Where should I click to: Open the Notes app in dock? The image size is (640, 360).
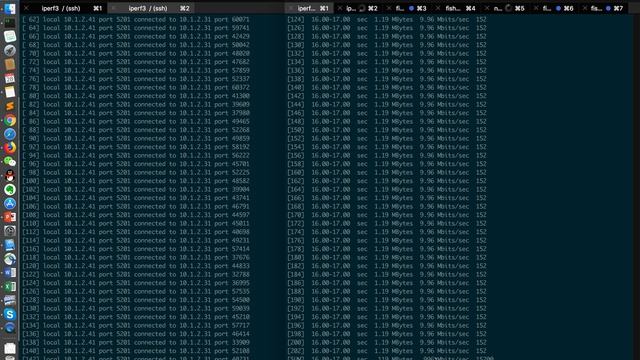(x=10, y=92)
